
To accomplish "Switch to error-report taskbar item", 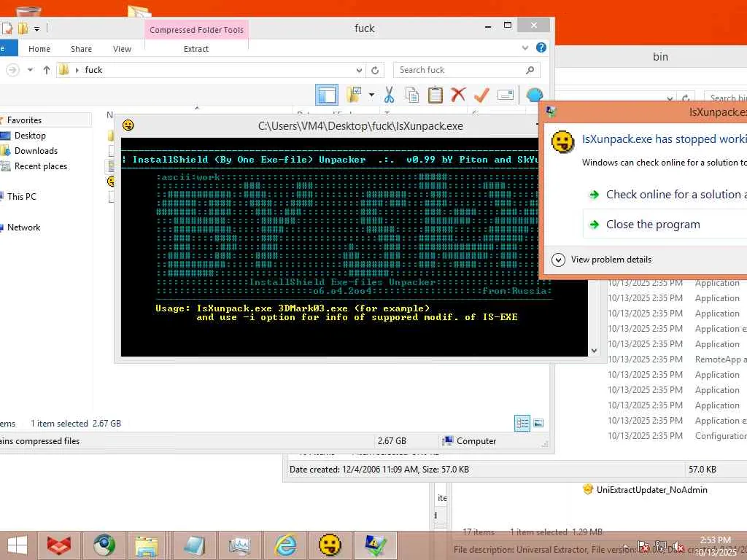I will tap(376, 545).
